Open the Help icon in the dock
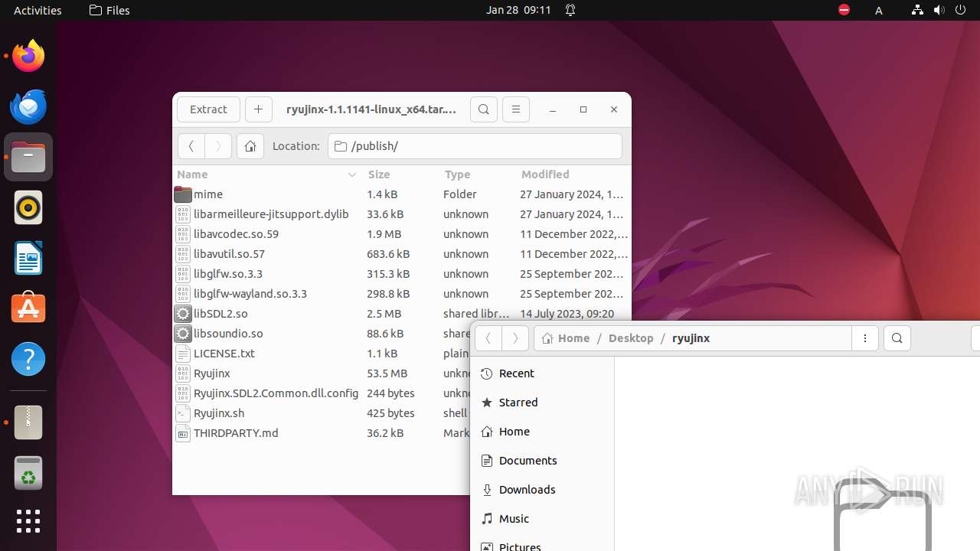This screenshot has height=551, width=980. pos(28,359)
